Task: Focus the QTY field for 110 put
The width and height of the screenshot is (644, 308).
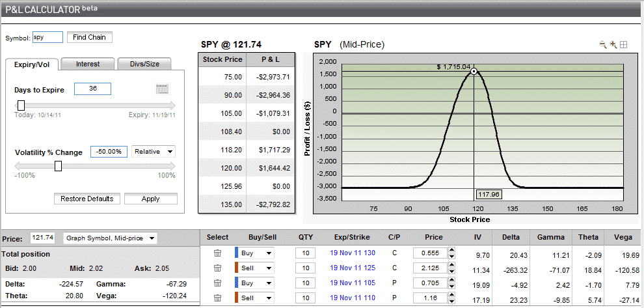Action: point(306,298)
